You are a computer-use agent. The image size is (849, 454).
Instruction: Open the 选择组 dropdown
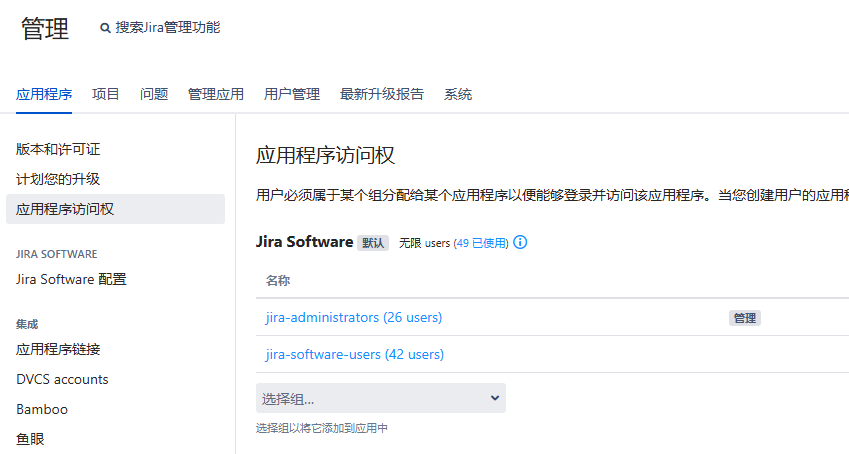tap(380, 398)
